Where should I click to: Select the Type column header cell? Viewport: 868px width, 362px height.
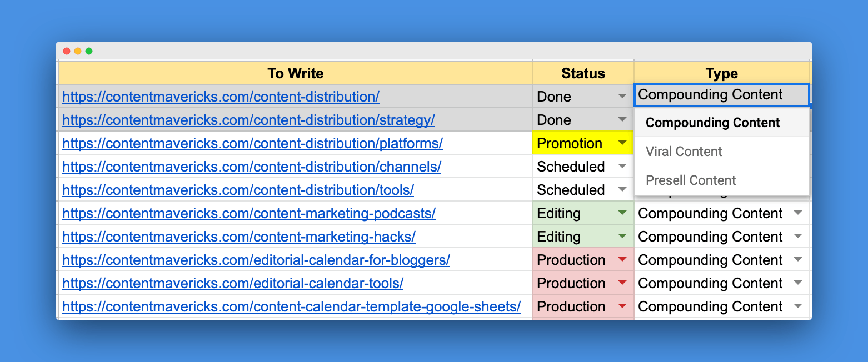721,73
